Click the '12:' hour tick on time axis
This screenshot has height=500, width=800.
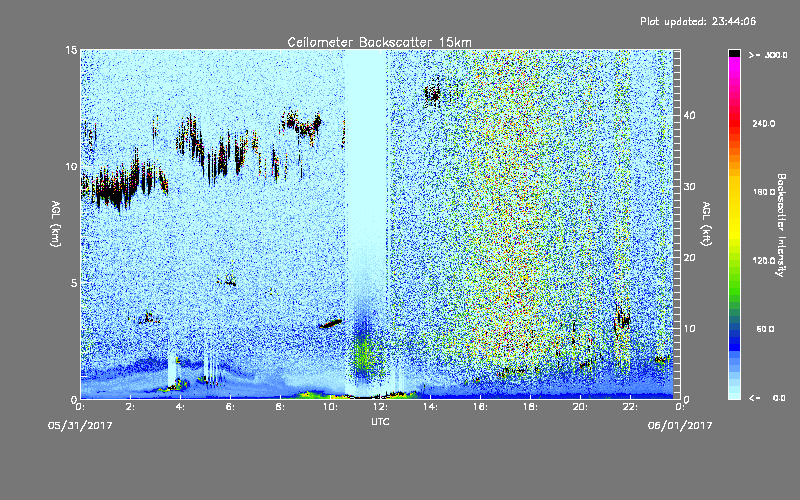(381, 407)
